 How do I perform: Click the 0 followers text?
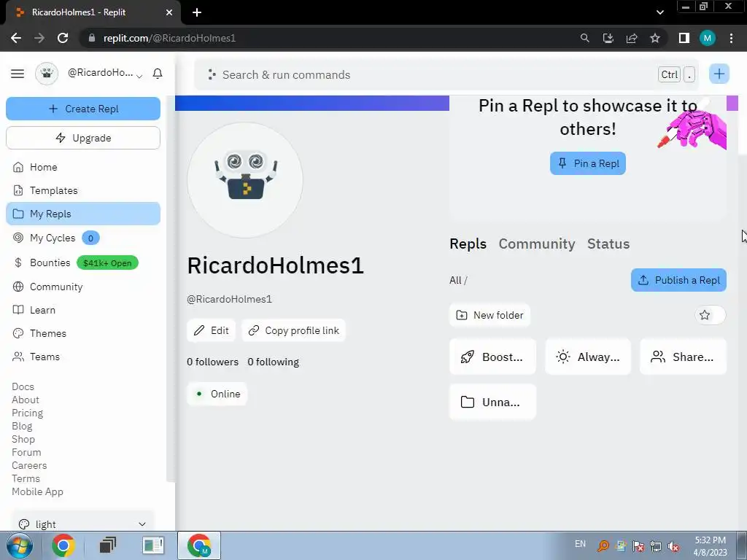[x=212, y=362]
